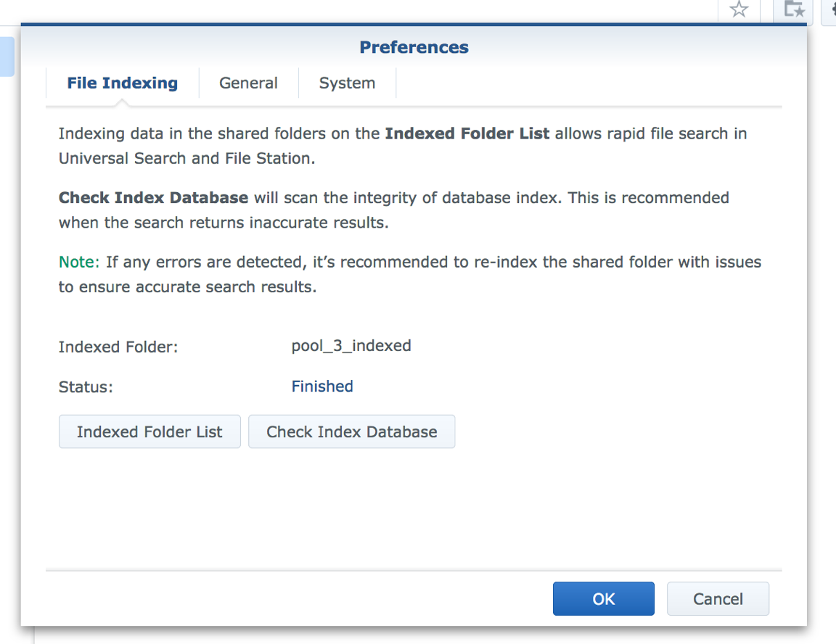Select the File Indexing tab
Screen dimensions: 836x644
123,83
